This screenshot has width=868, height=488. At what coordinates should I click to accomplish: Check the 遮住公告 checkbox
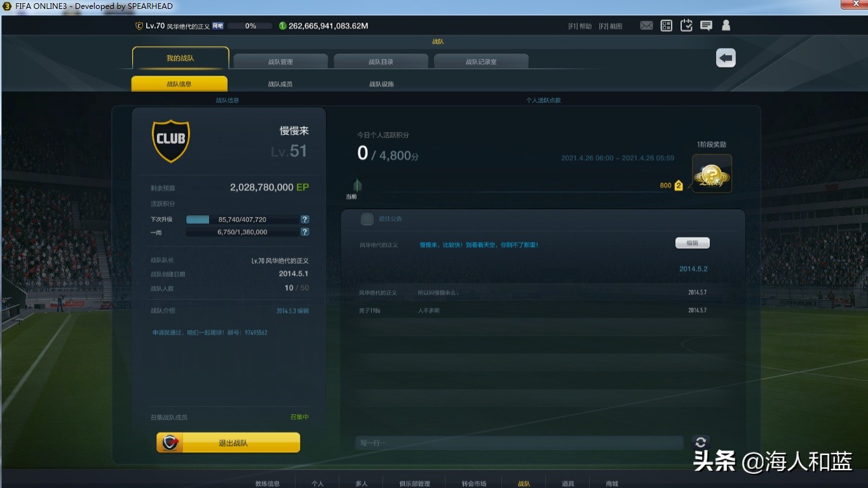click(367, 219)
